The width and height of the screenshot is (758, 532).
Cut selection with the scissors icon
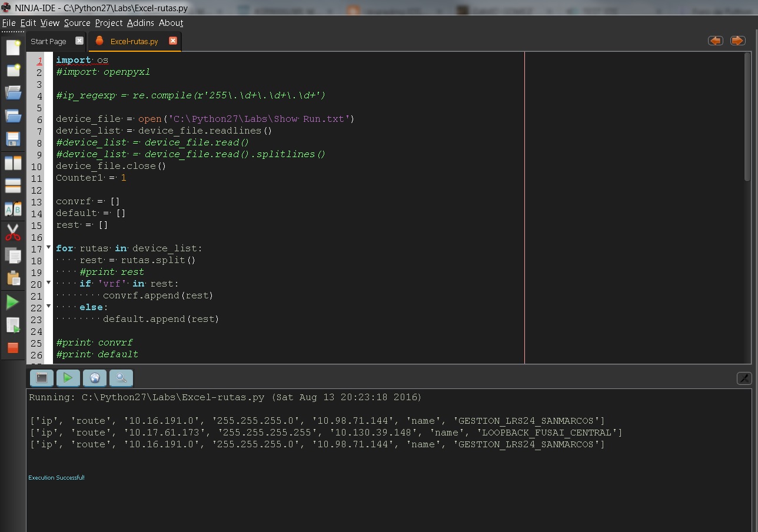click(x=13, y=232)
